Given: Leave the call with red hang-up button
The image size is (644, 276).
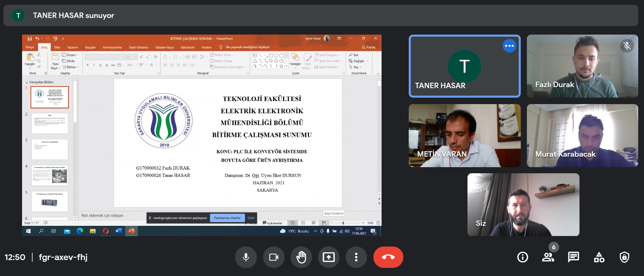Looking at the screenshot, I should 388,257.
